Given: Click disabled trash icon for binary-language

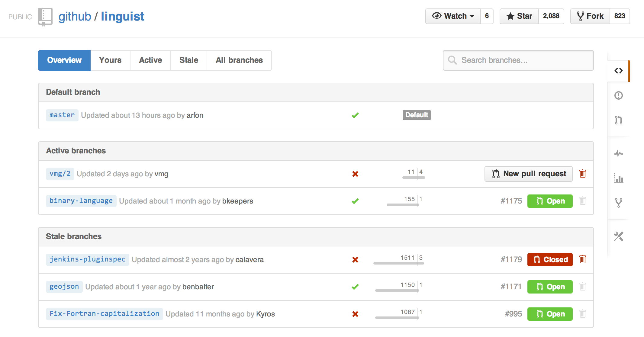Looking at the screenshot, I should point(583,201).
